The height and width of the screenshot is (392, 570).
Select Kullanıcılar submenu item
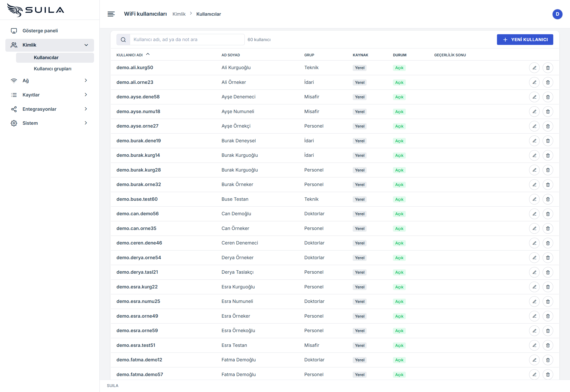pyautogui.click(x=55, y=57)
